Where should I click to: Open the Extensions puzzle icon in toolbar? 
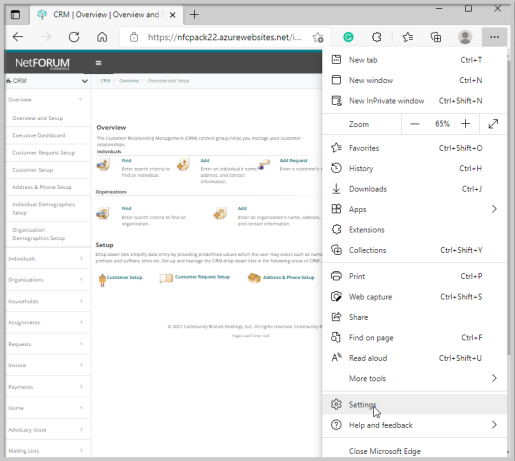377,37
